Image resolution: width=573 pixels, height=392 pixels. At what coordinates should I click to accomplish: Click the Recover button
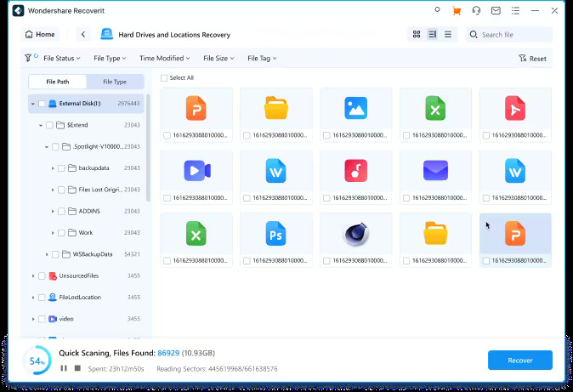pos(520,361)
